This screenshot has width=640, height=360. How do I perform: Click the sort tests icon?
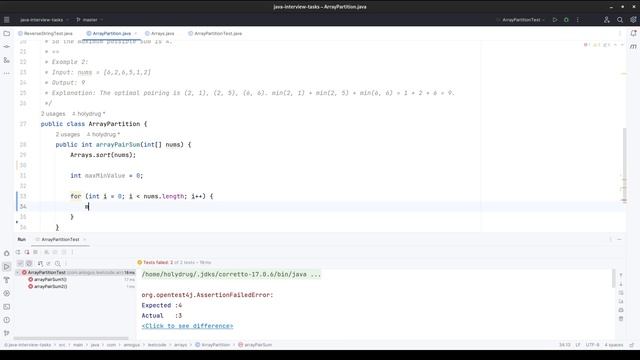40,264
